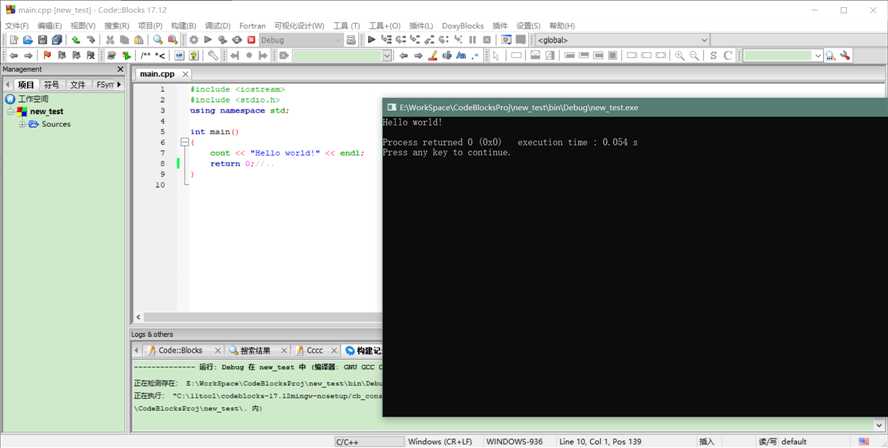Click the Copy icon
888x448 pixels.
[124, 40]
